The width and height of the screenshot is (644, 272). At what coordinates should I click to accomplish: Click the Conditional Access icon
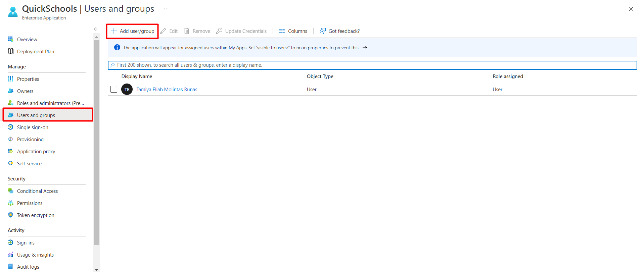[10, 191]
